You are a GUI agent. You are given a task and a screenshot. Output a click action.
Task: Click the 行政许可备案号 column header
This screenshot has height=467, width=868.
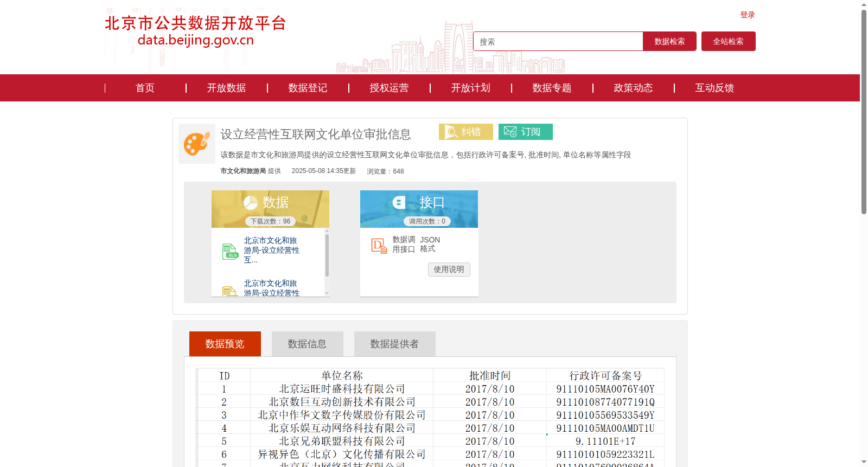pyautogui.click(x=605, y=375)
